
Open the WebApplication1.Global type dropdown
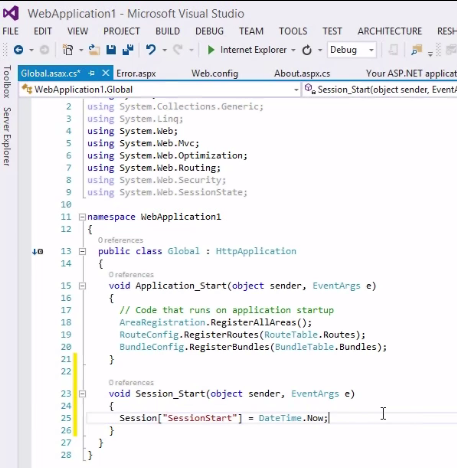[296, 90]
